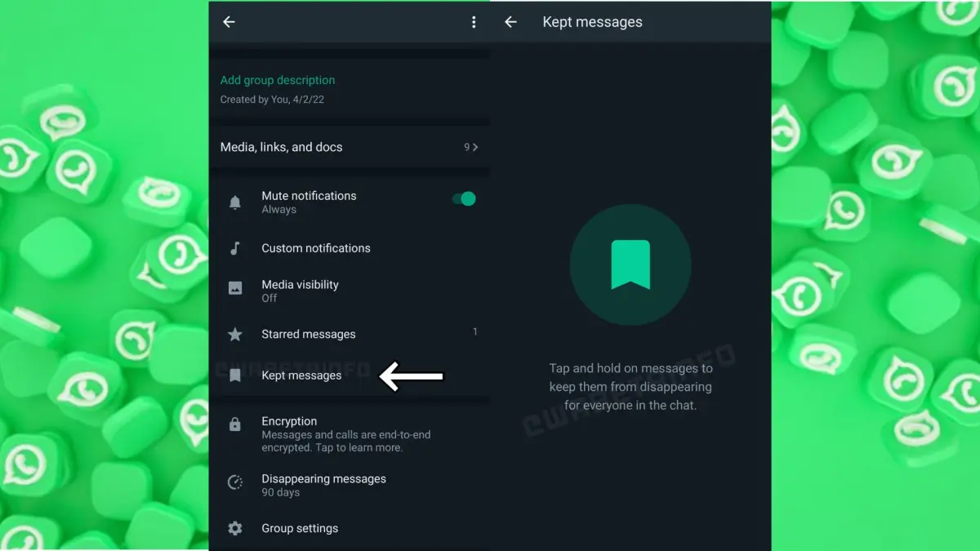Tap back arrow beside Kept messages title
980x551 pixels.
[510, 22]
